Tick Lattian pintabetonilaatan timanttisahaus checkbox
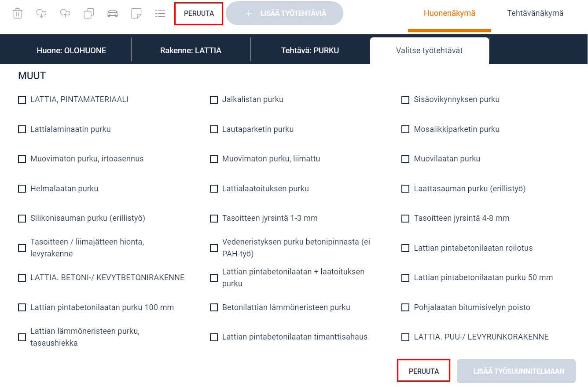The image size is (588, 387). coord(214,337)
